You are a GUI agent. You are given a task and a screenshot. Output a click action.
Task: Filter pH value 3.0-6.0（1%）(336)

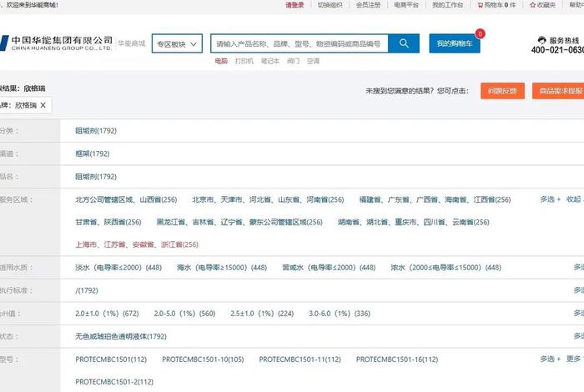pyautogui.click(x=340, y=314)
